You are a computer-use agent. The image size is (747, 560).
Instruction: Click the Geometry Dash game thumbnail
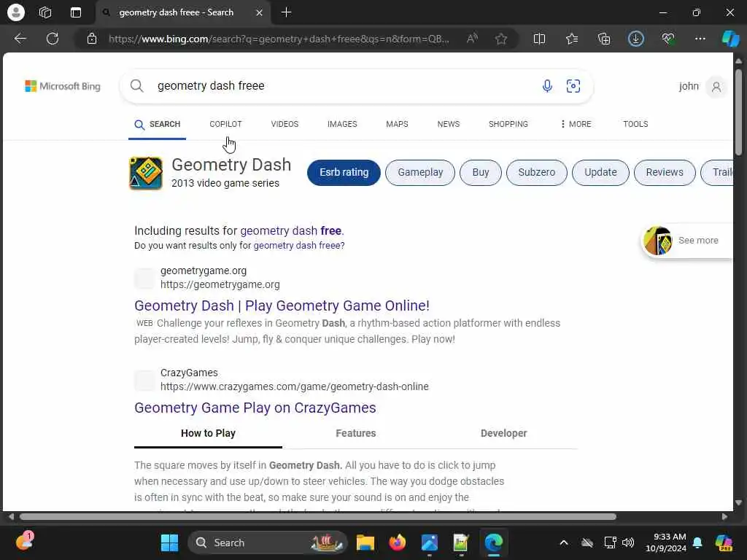coord(146,174)
